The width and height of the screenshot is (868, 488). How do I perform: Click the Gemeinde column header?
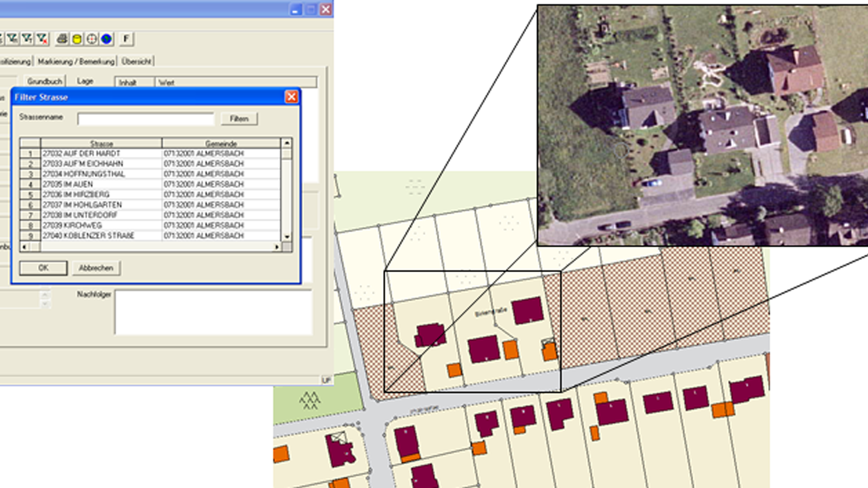(221, 144)
